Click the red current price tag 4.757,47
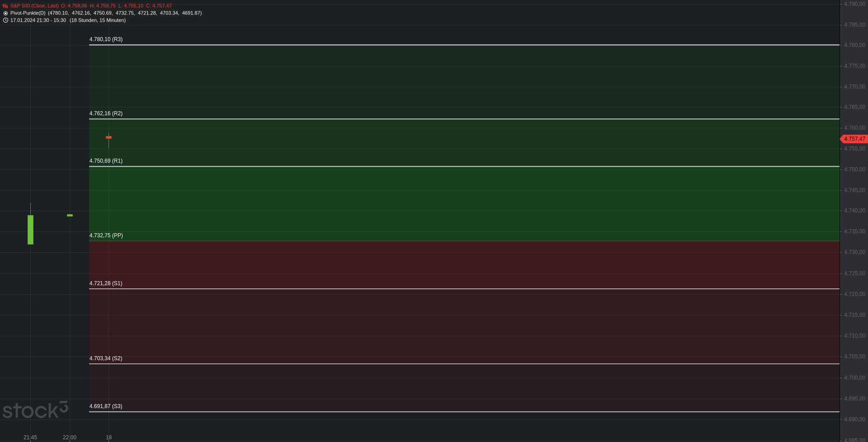The height and width of the screenshot is (442, 868). (x=854, y=139)
